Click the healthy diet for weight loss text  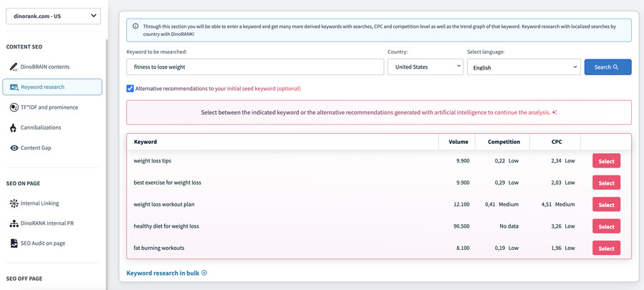166,226
